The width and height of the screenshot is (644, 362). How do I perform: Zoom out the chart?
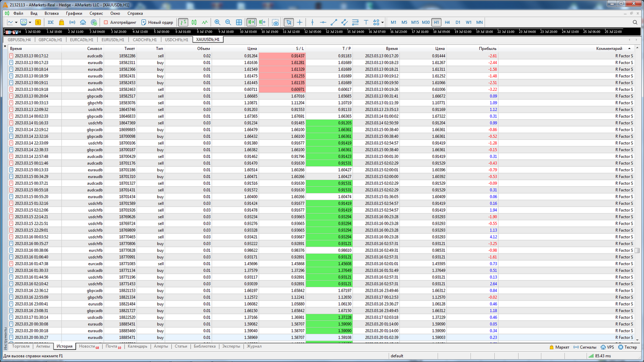(228, 22)
